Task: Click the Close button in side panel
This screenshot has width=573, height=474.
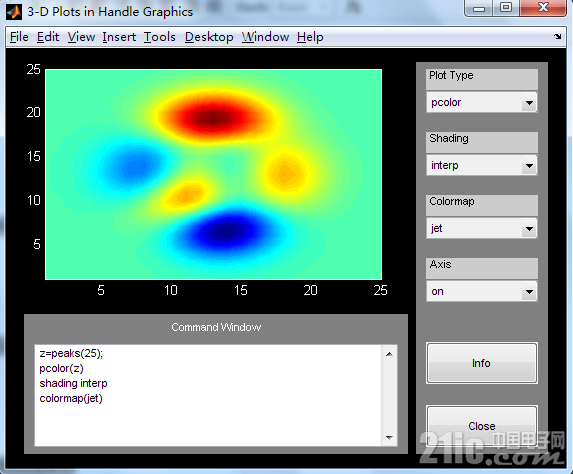Action: point(482,426)
